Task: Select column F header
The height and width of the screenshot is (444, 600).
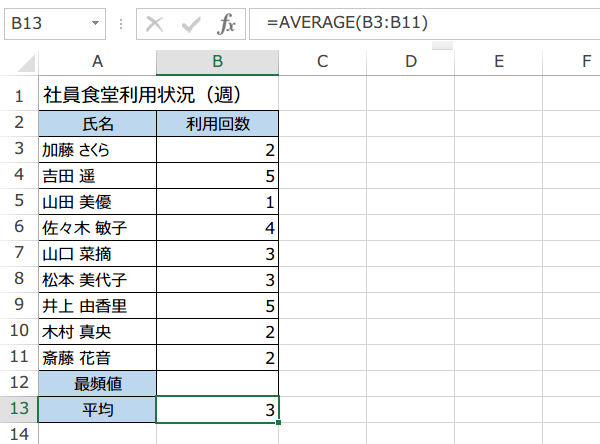Action: click(x=571, y=62)
